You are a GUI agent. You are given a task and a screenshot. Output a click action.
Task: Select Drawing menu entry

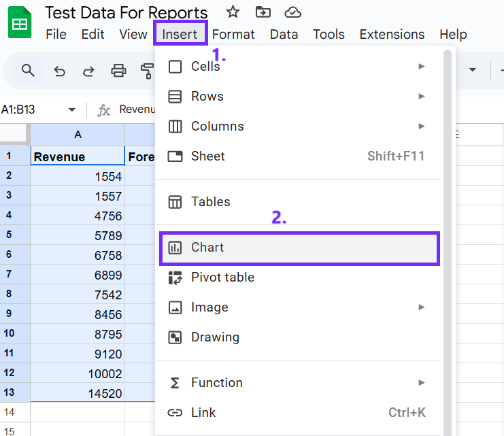pos(298,337)
